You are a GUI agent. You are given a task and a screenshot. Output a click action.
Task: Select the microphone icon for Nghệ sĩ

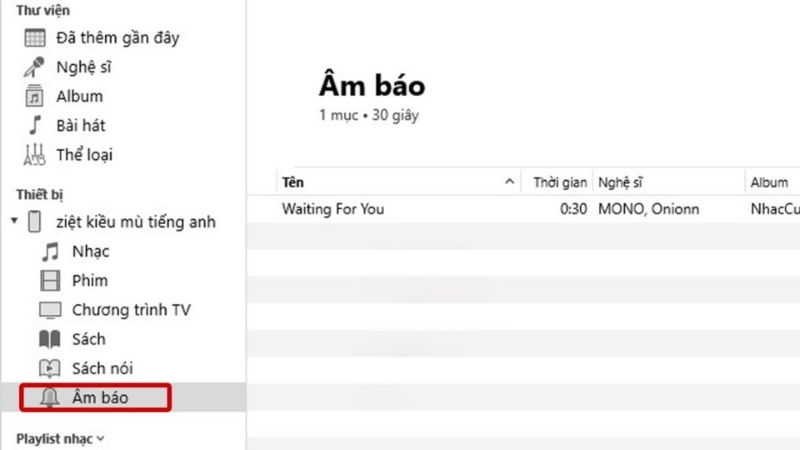pos(34,67)
